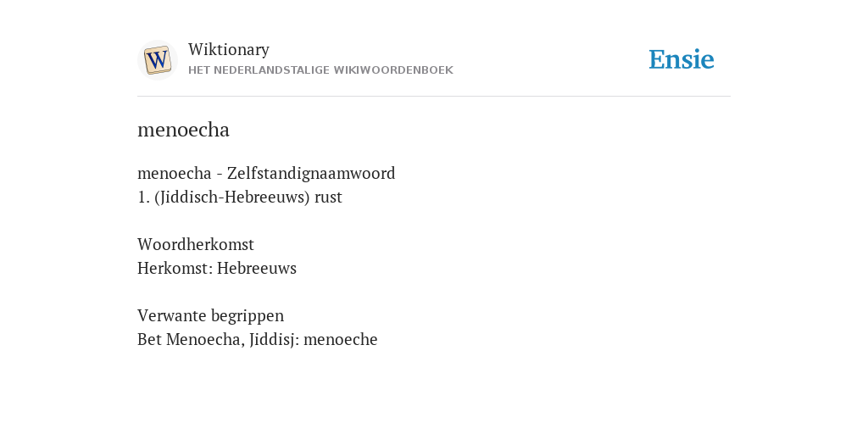Click the Wiktionary source title
Screen dimensions: 868x434
[x=229, y=49]
